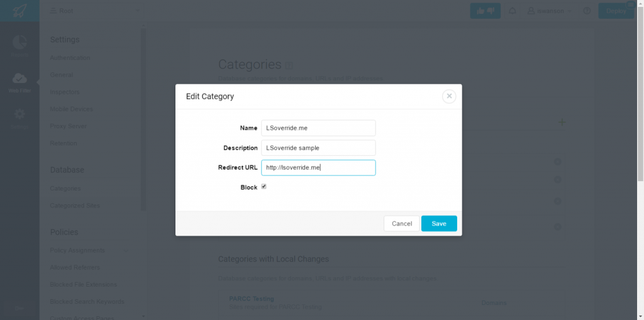
Task: Open Categorized Sites in the sidebar
Action: (x=75, y=206)
